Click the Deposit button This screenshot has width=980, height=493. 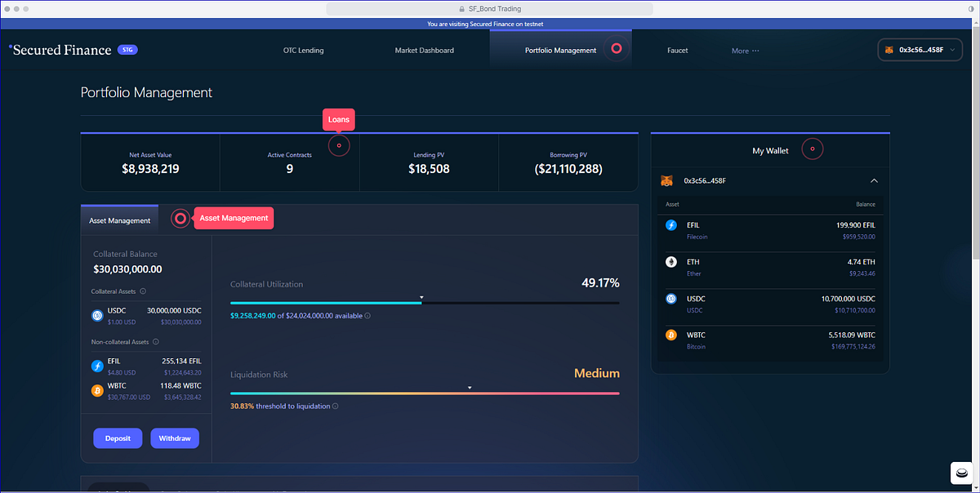pos(118,438)
